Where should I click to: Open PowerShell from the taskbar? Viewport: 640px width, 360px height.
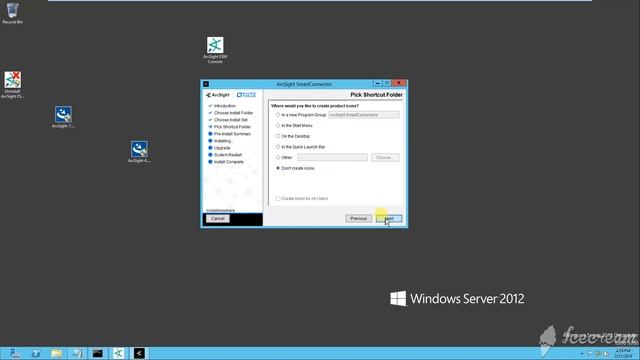pyautogui.click(x=36, y=353)
